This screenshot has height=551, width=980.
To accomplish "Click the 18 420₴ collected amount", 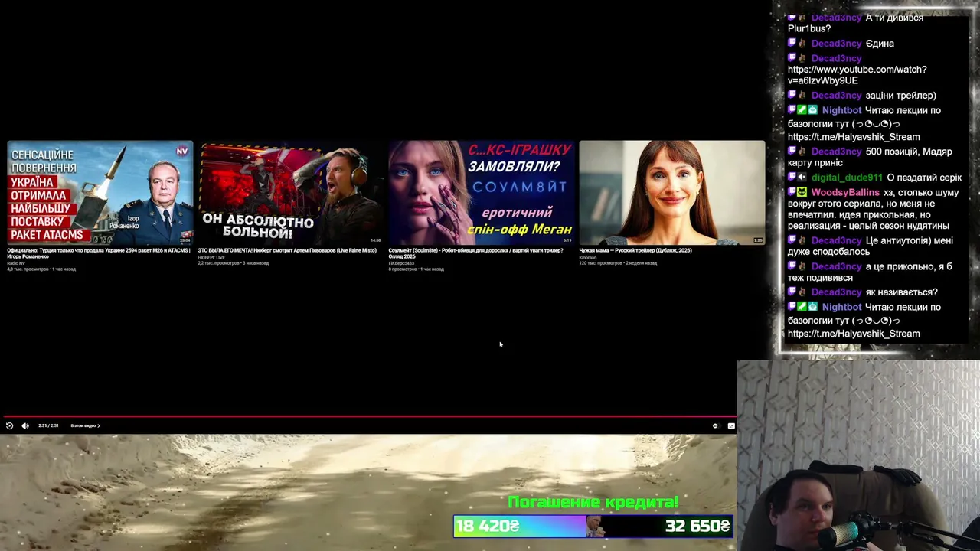I will point(488,526).
